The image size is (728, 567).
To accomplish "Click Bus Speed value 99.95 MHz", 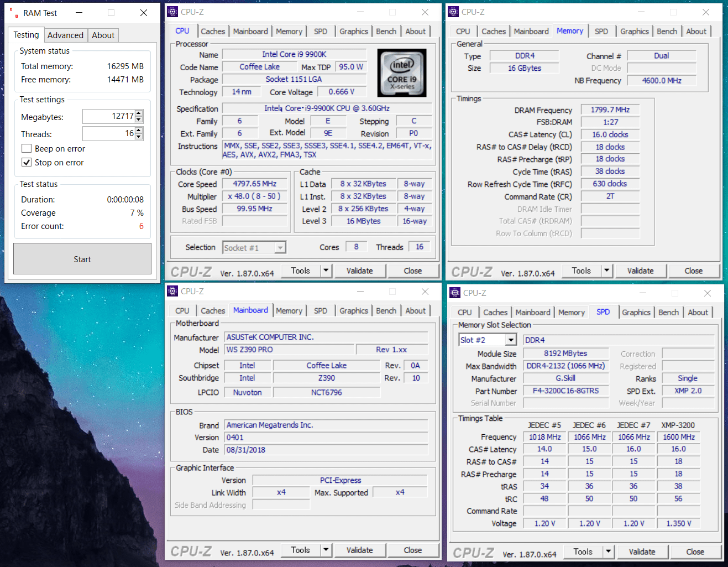I will click(255, 209).
